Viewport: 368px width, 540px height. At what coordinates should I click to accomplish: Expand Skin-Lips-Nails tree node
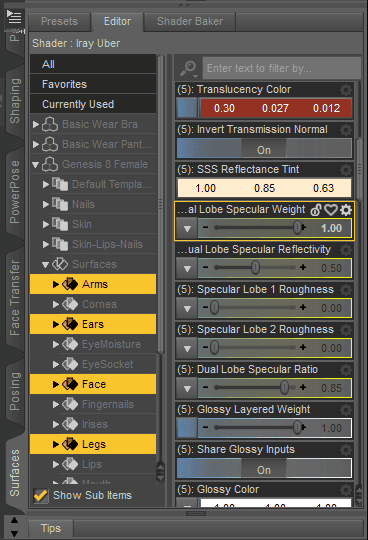click(46, 244)
